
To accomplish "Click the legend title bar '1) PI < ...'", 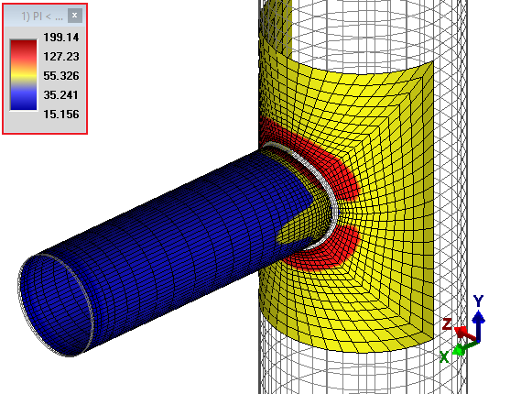I will tap(42, 16).
